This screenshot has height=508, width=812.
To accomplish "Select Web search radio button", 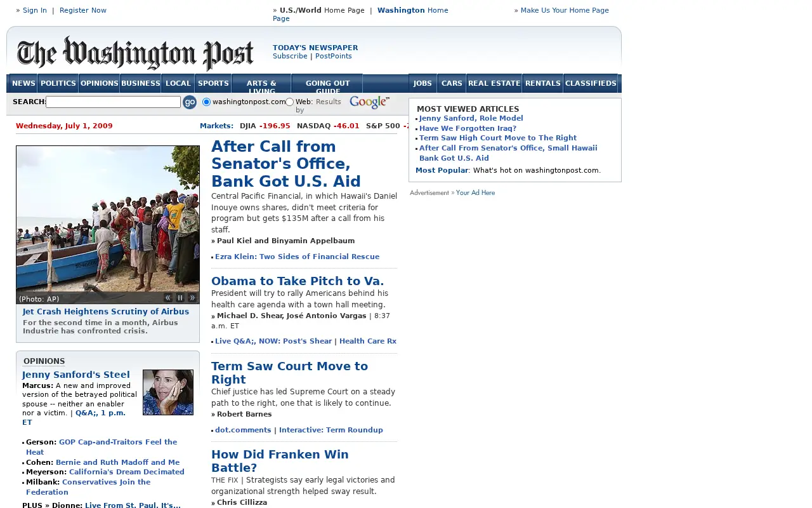I will (x=289, y=102).
